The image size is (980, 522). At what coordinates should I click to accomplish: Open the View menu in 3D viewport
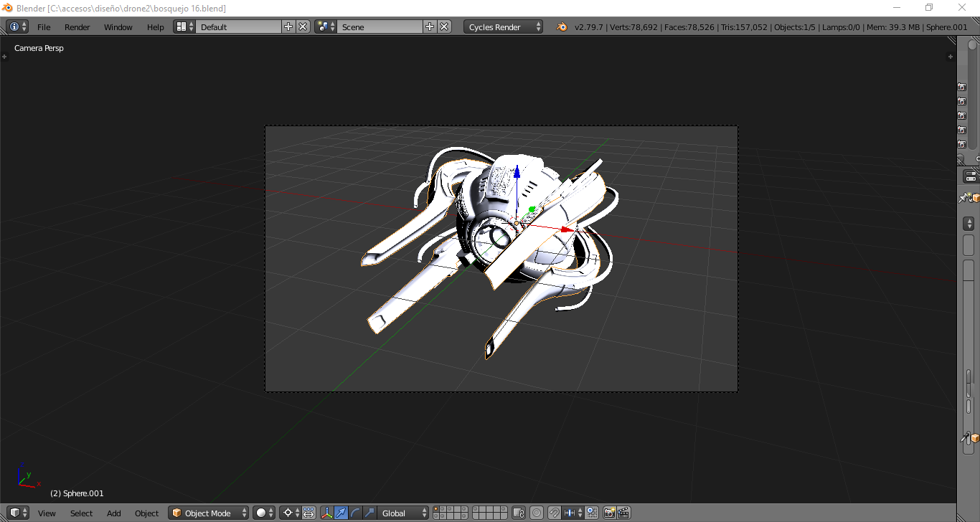tap(47, 513)
